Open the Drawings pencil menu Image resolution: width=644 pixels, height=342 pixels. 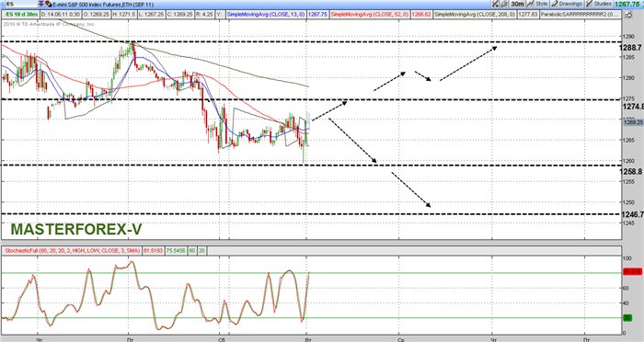tap(567, 4)
